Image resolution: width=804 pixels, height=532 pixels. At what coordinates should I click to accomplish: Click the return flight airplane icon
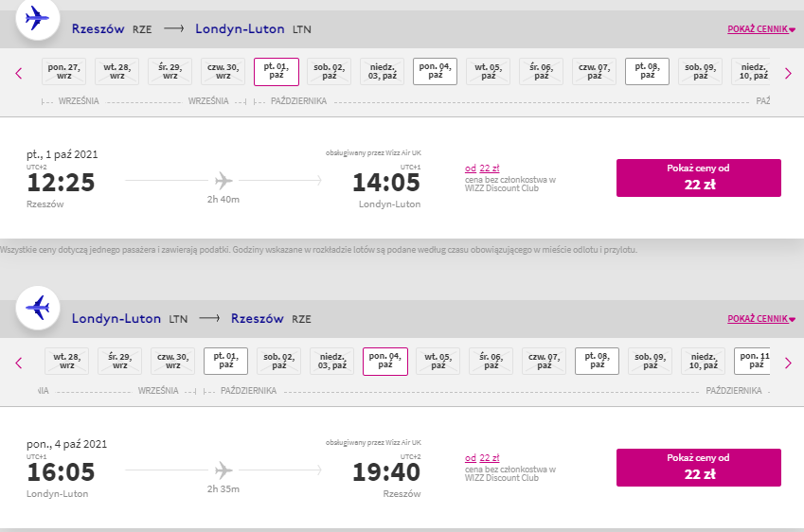[38, 308]
